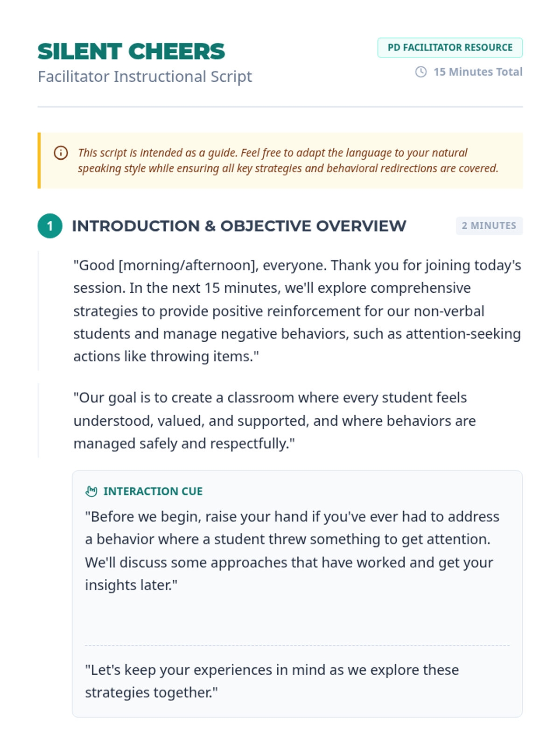Screen dimensions: 560x747
Task: Click the hand icon next to Interaction Cue
Action: click(91, 491)
